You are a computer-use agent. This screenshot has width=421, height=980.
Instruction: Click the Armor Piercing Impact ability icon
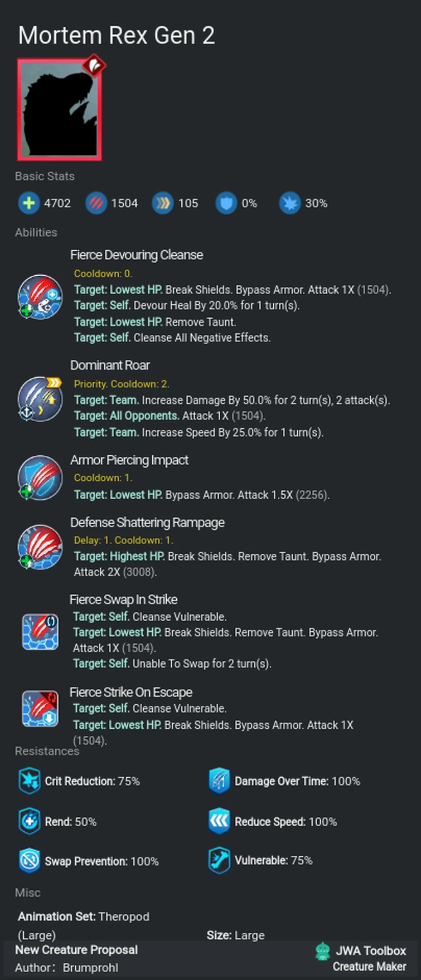(40, 477)
